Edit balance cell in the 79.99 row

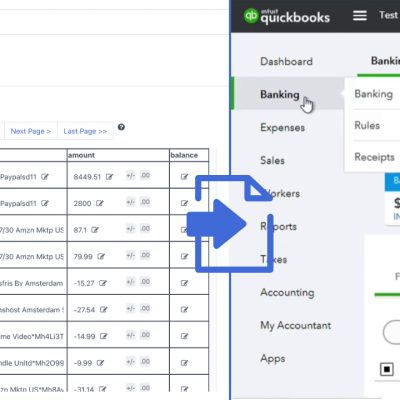pyautogui.click(x=184, y=257)
